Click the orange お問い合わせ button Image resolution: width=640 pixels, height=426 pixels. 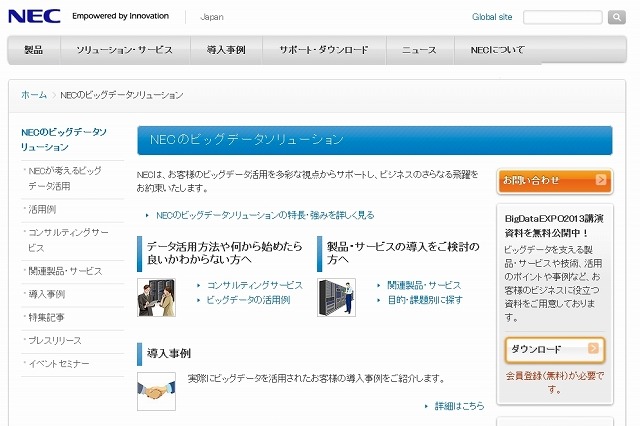coord(555,181)
